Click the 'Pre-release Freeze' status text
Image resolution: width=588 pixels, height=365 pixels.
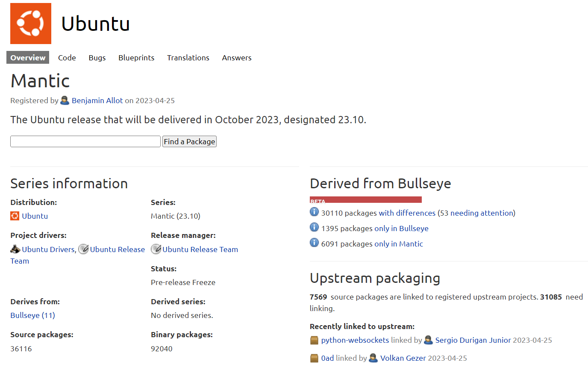183,282
